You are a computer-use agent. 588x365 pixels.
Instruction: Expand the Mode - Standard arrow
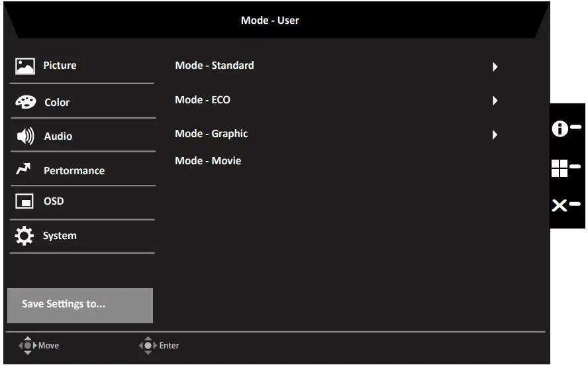point(495,67)
